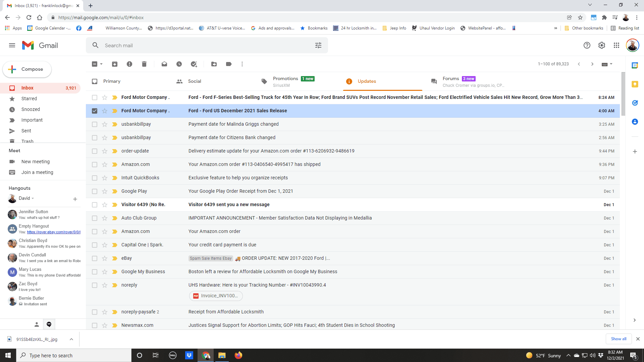This screenshot has width=644, height=362.
Task: Open Hangouts conversations speech bubble icon
Action: [49, 324]
